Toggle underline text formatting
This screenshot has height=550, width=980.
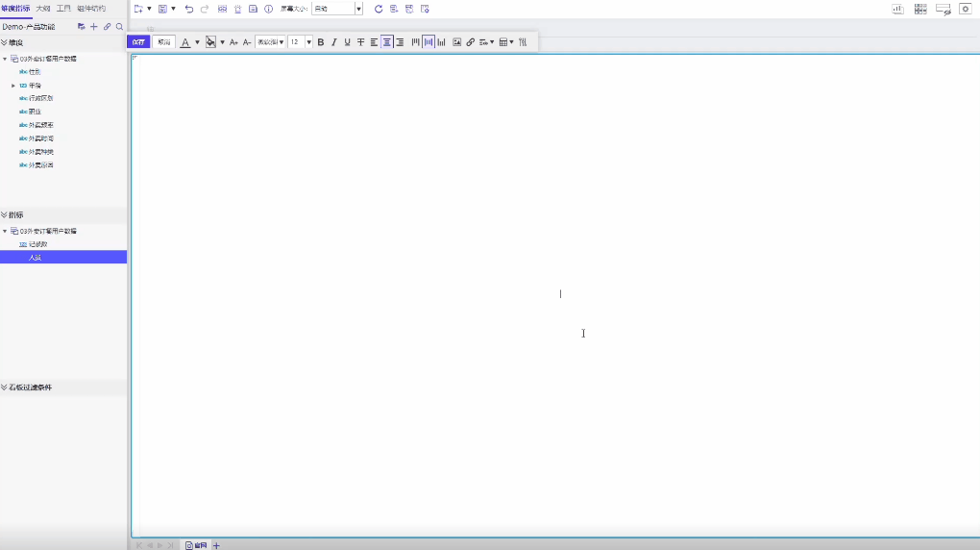[x=347, y=42]
